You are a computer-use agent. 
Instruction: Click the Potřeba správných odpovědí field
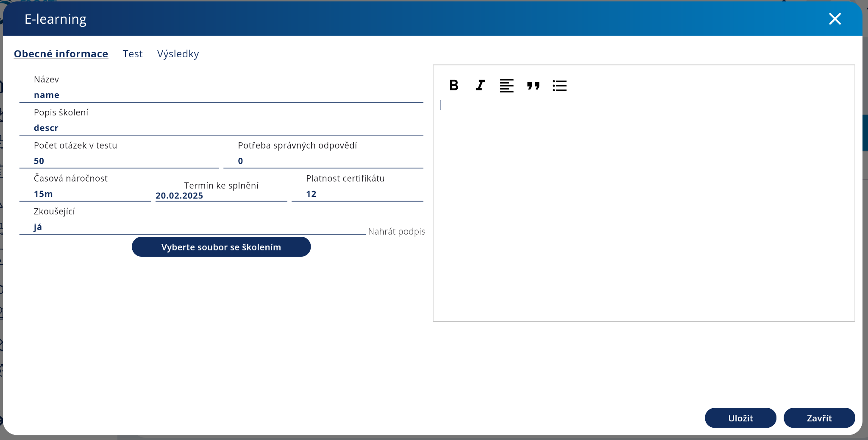(x=323, y=161)
